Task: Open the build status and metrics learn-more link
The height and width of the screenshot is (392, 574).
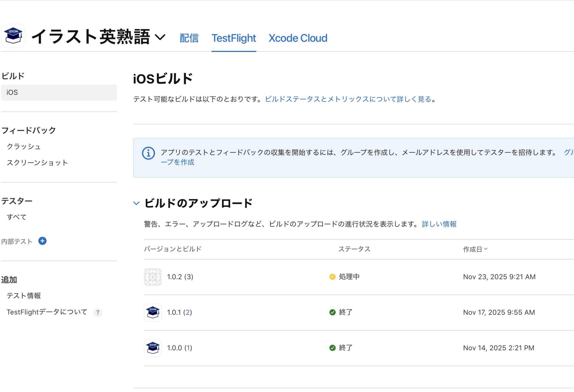Action: pyautogui.click(x=348, y=99)
